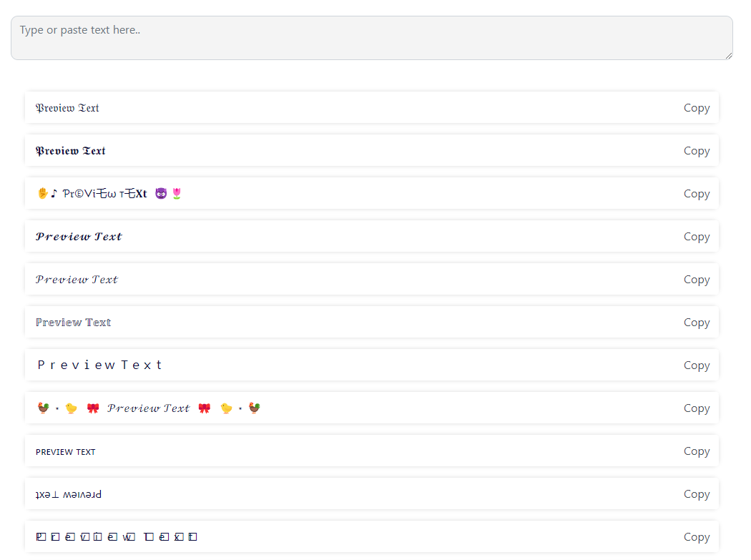Copy the emoji-decorated text with purple cat face
The image size is (751, 560).
point(696,193)
